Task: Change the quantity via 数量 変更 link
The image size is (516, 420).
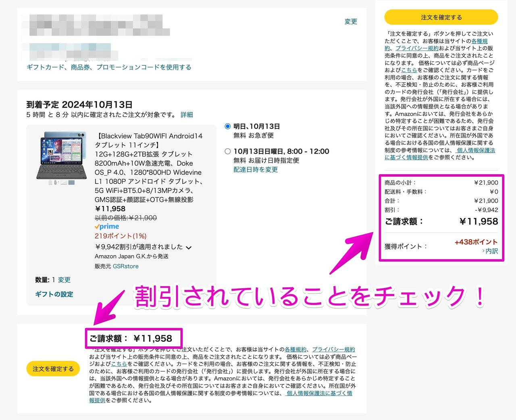Action: (64, 280)
